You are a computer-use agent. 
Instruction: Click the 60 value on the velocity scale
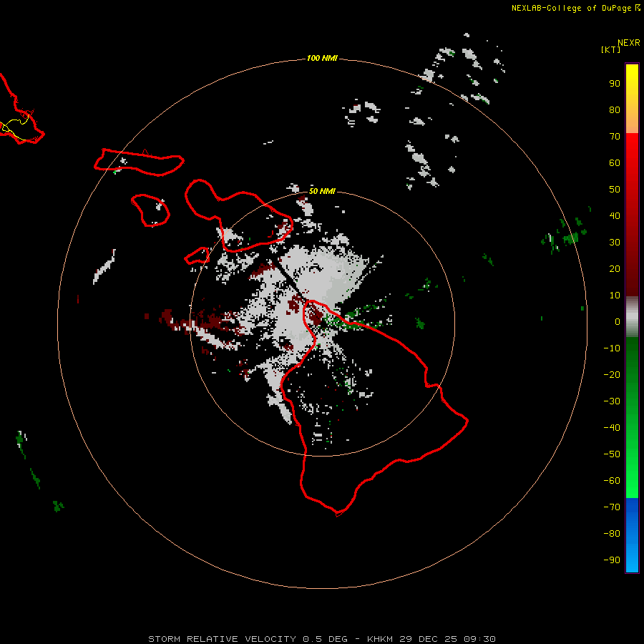(x=615, y=162)
